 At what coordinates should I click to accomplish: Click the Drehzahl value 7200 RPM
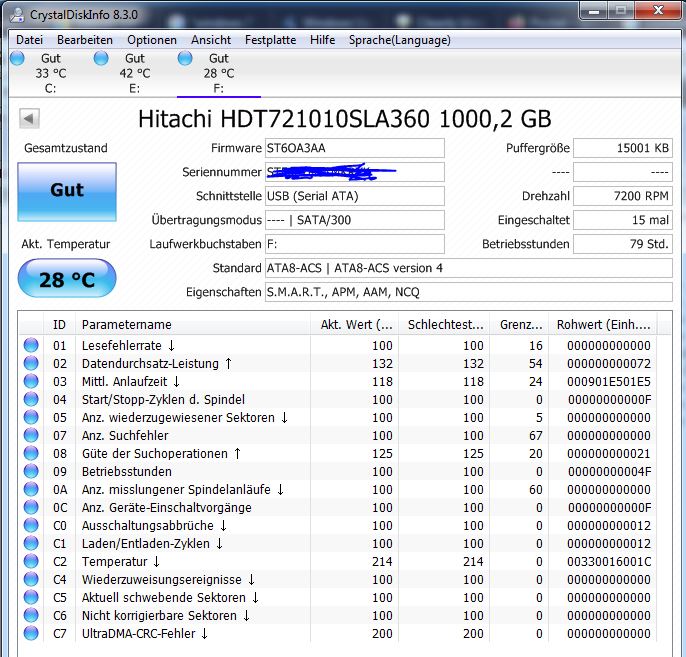click(623, 196)
